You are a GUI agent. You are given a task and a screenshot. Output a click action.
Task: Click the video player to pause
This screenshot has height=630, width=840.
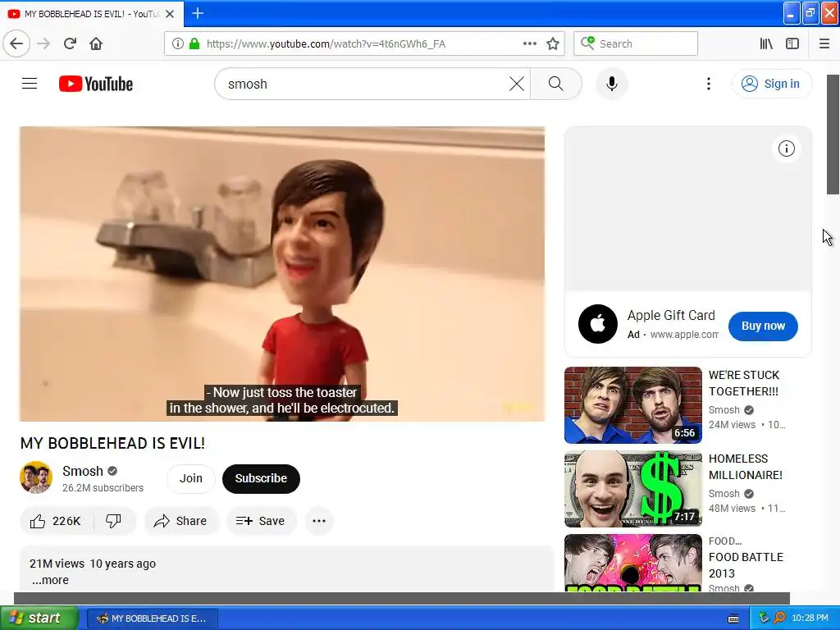tap(282, 274)
